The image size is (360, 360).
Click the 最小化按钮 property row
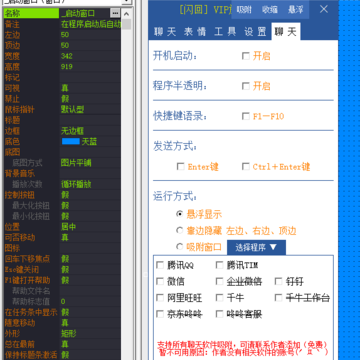[62, 216]
